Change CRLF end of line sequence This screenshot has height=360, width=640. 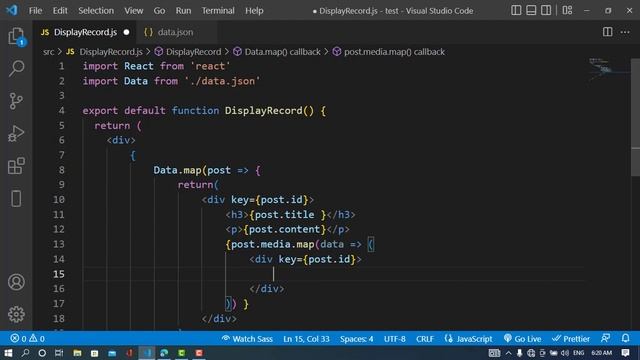(424, 338)
